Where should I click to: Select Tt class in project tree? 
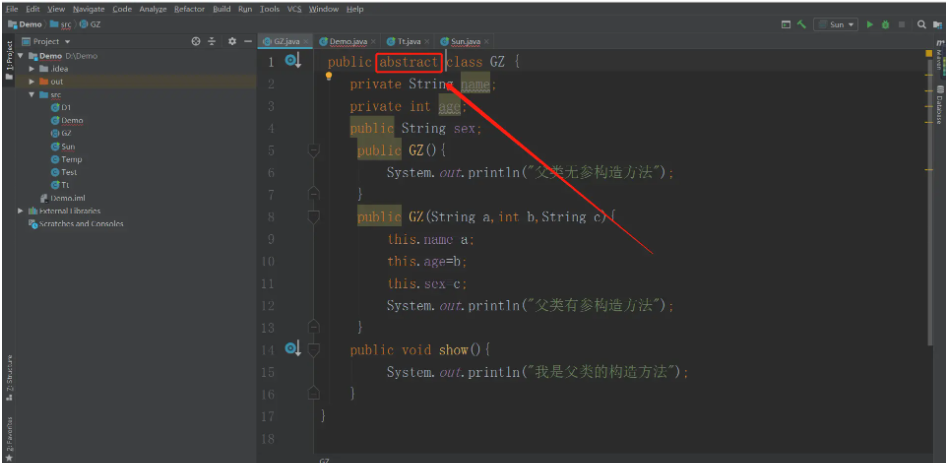coord(60,185)
